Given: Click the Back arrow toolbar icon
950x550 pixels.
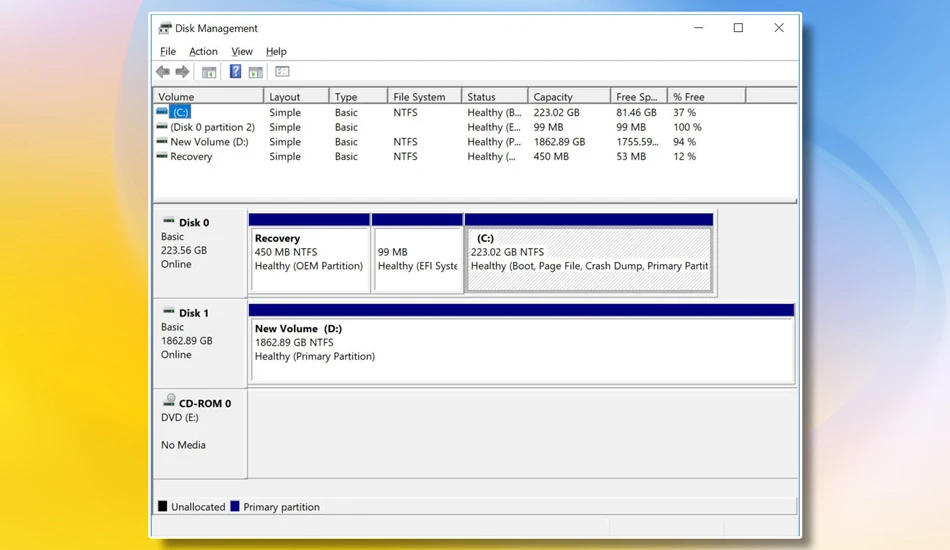Looking at the screenshot, I should click(x=162, y=71).
